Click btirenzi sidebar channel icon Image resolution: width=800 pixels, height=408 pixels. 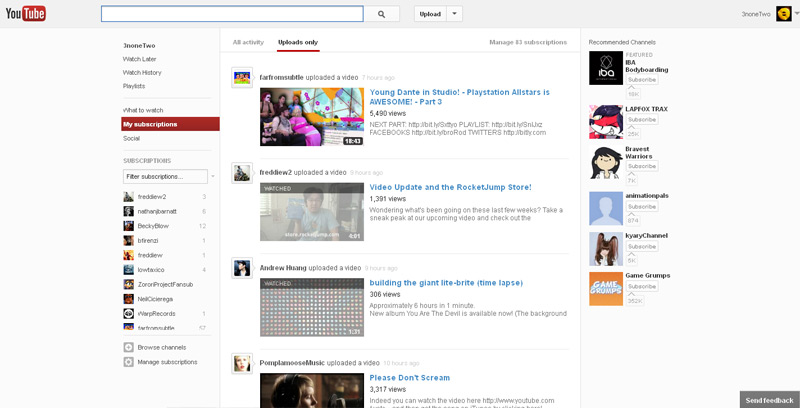tap(129, 240)
